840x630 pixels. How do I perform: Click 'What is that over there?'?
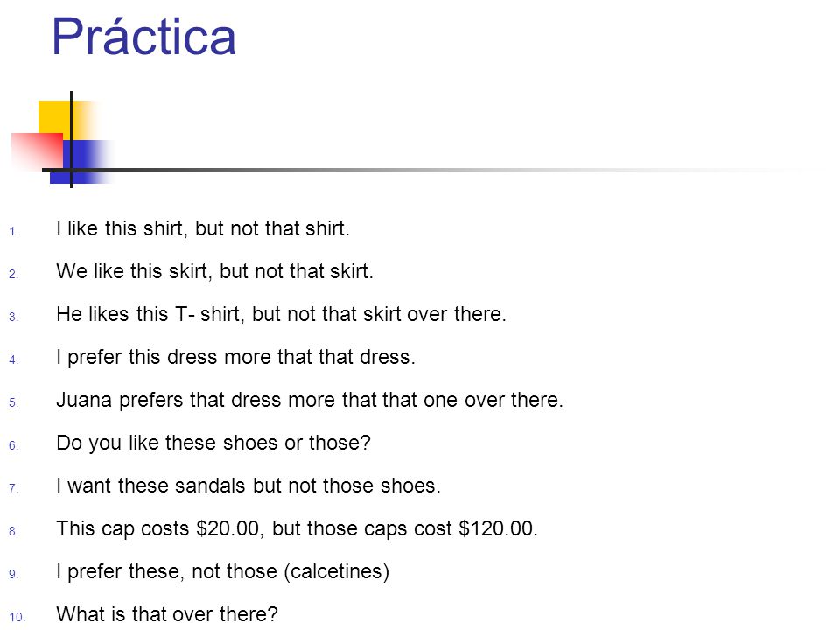tap(167, 614)
